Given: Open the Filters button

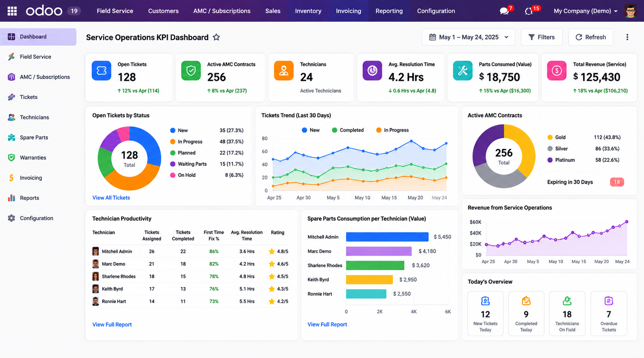Looking at the screenshot, I should click(541, 37).
